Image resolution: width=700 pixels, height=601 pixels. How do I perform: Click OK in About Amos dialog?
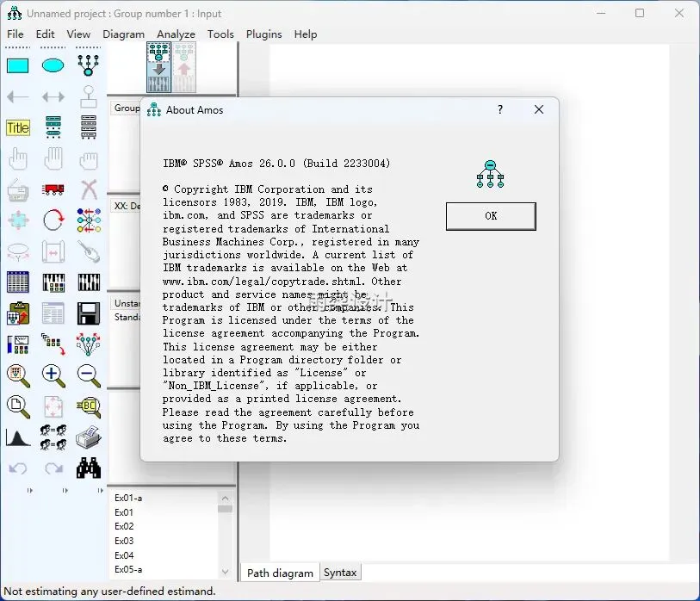(491, 216)
